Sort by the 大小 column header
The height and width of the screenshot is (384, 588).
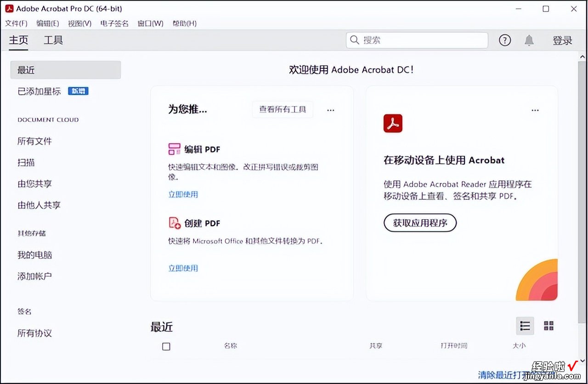coord(519,346)
